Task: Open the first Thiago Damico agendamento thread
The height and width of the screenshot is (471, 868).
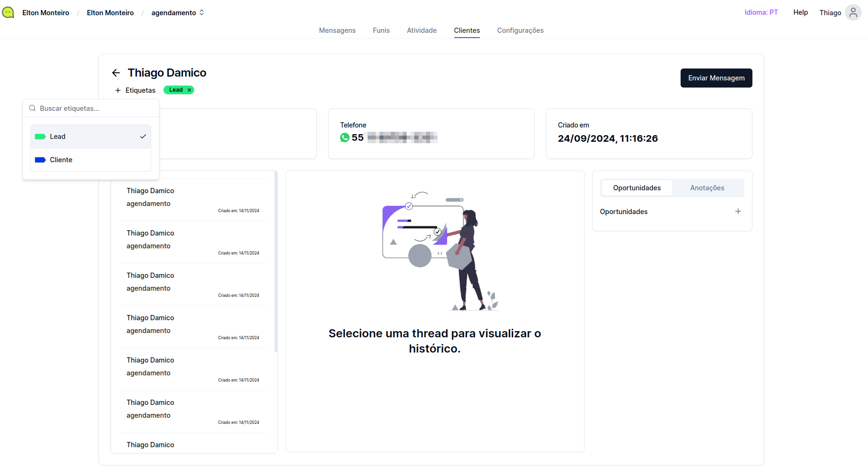Action: click(193, 200)
